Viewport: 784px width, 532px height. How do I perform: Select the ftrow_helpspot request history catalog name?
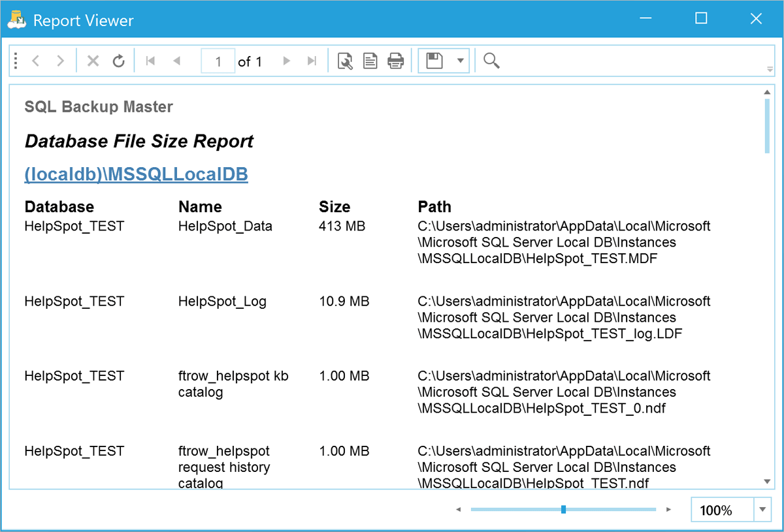[224, 467]
